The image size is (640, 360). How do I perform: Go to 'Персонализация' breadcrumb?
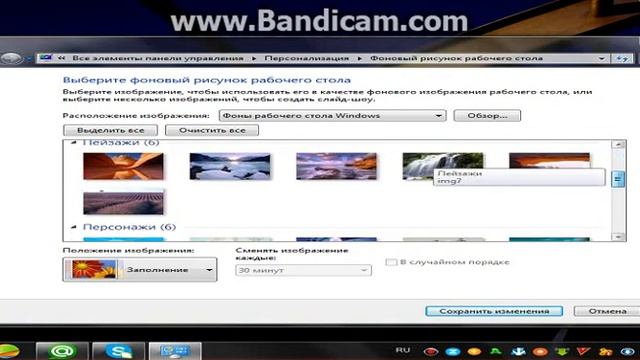(307, 58)
